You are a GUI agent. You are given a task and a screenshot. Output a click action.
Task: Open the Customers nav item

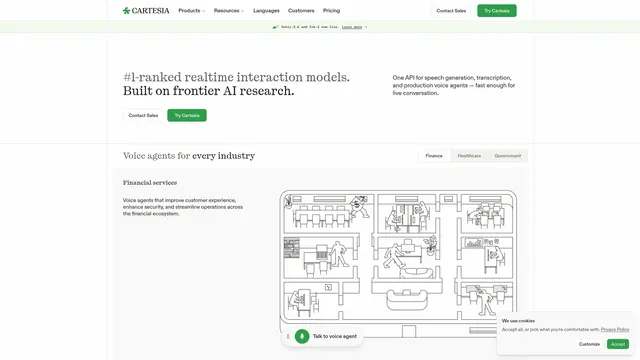pos(301,11)
